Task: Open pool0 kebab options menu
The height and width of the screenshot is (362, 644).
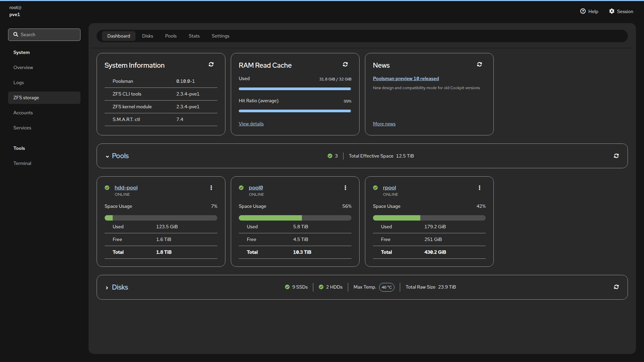Action: 345,188
